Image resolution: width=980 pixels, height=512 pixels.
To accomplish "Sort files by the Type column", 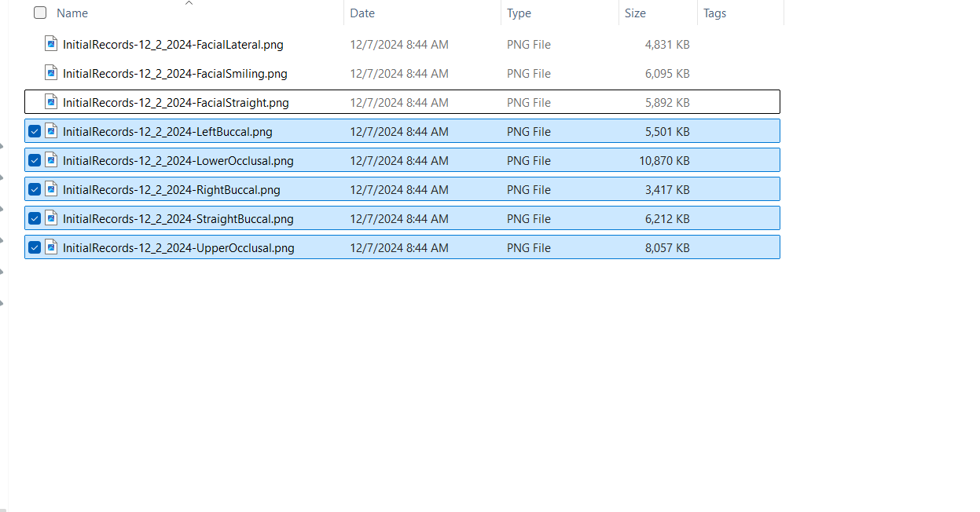I will 519,13.
